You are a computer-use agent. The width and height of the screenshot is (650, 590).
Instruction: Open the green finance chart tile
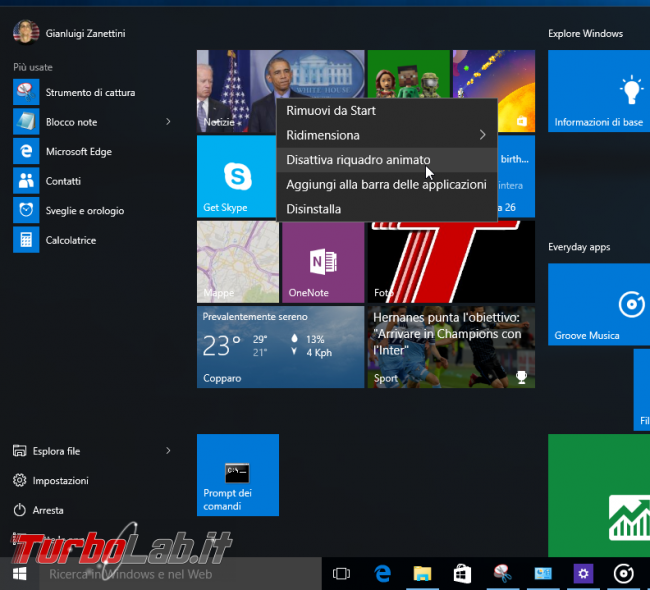599,495
